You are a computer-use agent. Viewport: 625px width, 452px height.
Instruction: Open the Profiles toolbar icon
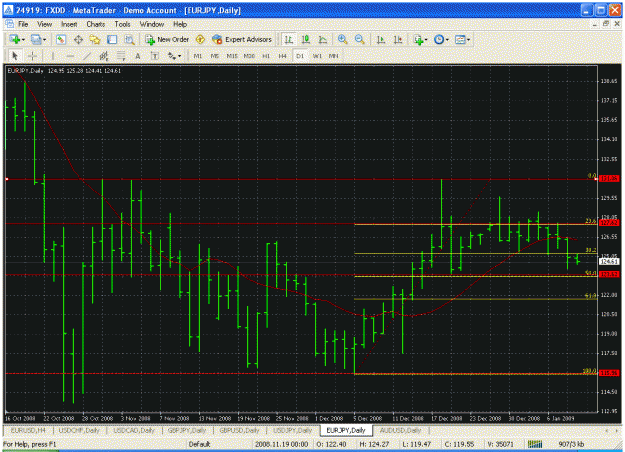pyautogui.click(x=36, y=39)
